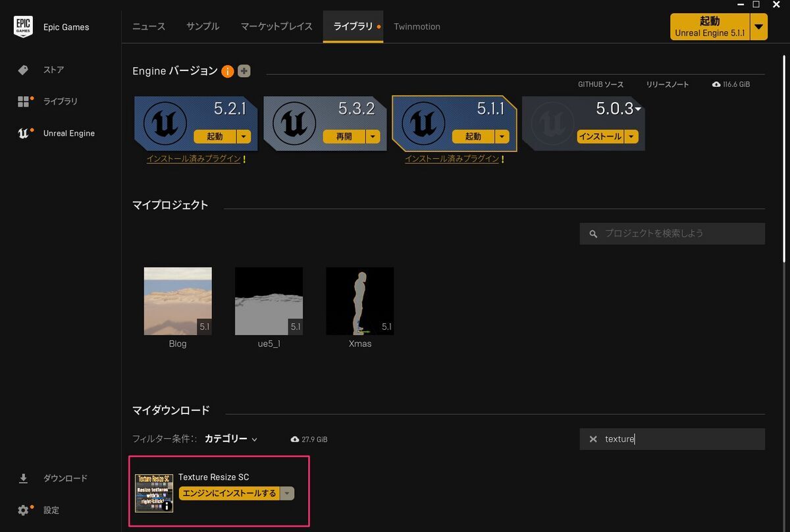Open the ダウンロード panel via its icon
Image resolution: width=790 pixels, height=532 pixels.
(x=24, y=478)
